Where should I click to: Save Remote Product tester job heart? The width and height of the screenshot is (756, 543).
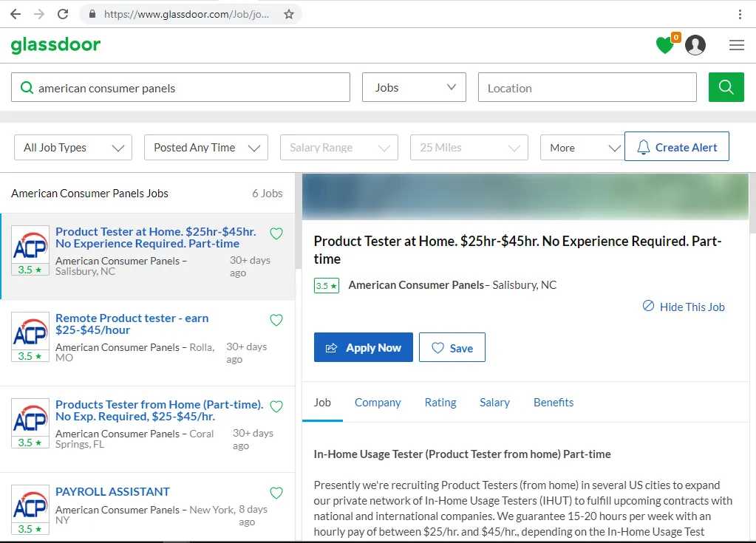click(276, 320)
